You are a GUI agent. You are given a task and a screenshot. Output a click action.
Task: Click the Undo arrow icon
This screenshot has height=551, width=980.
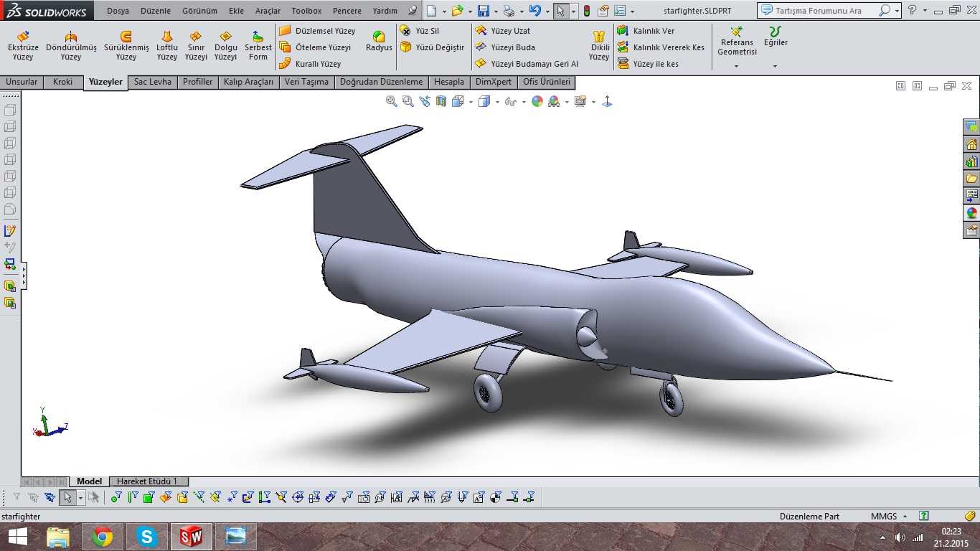(534, 11)
